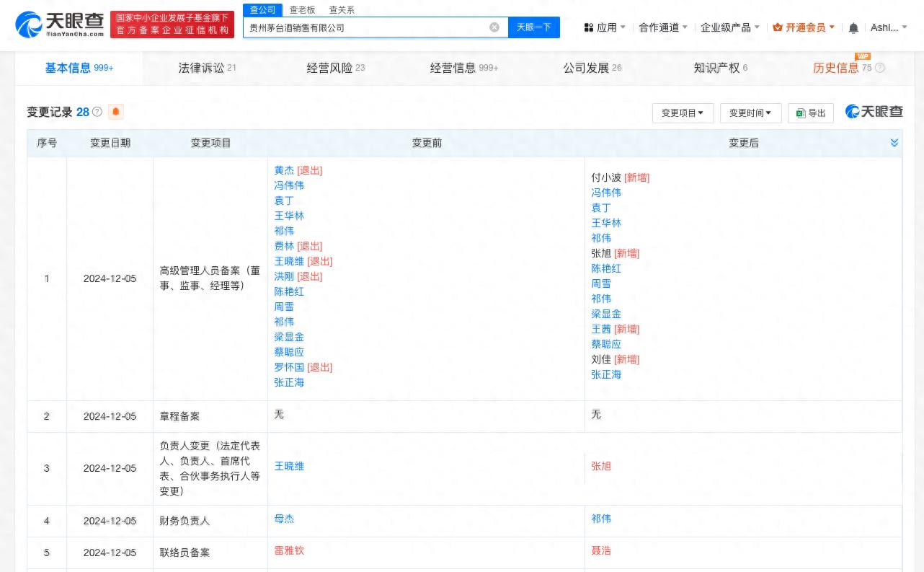Click the orange alert bell icon beside 变更记录

[x=116, y=112]
